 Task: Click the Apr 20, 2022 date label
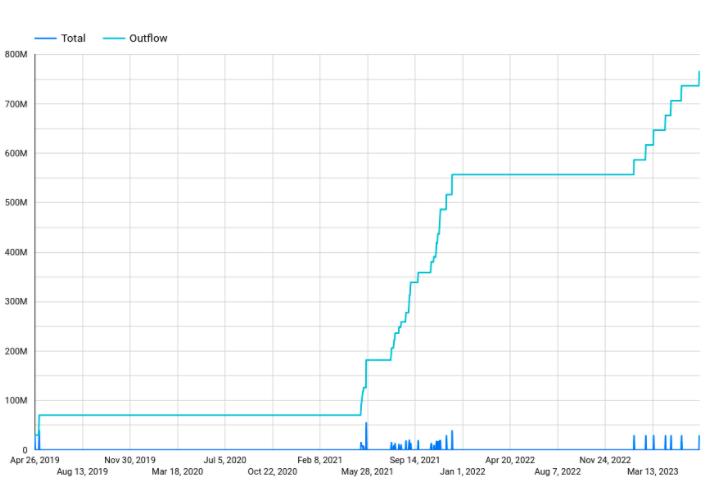coord(510,460)
